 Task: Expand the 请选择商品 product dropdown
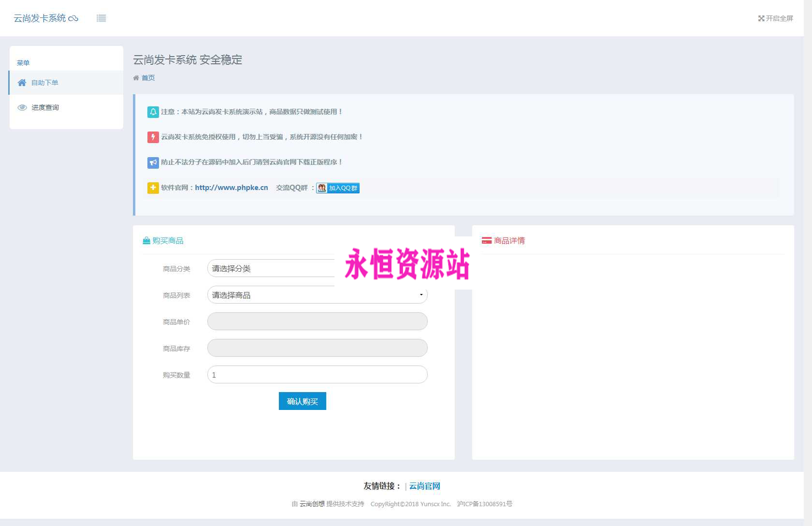coord(317,295)
